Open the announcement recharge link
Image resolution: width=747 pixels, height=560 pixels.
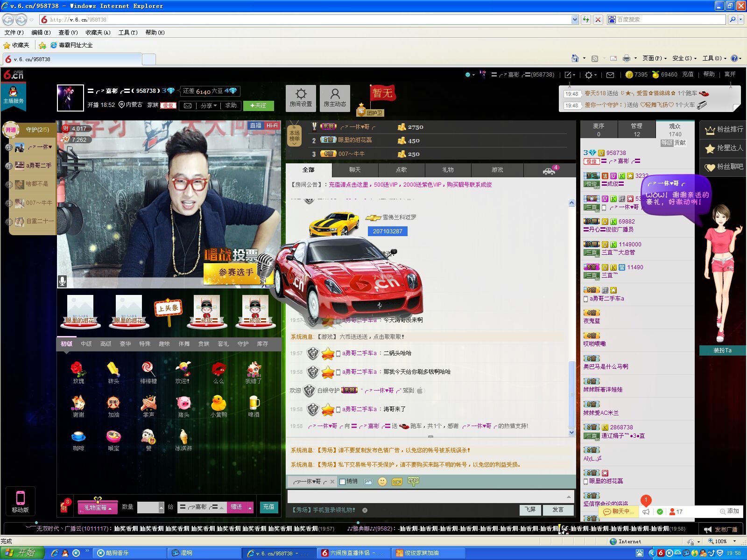point(410,185)
